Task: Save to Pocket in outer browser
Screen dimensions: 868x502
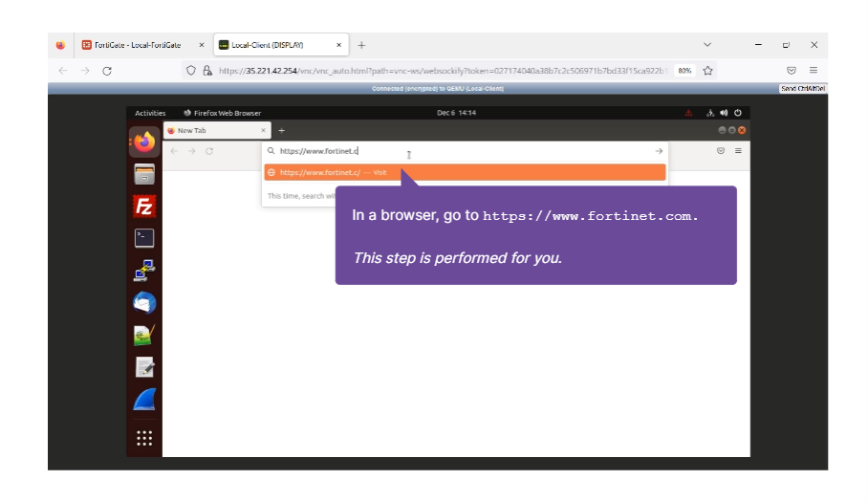Action: 792,71
